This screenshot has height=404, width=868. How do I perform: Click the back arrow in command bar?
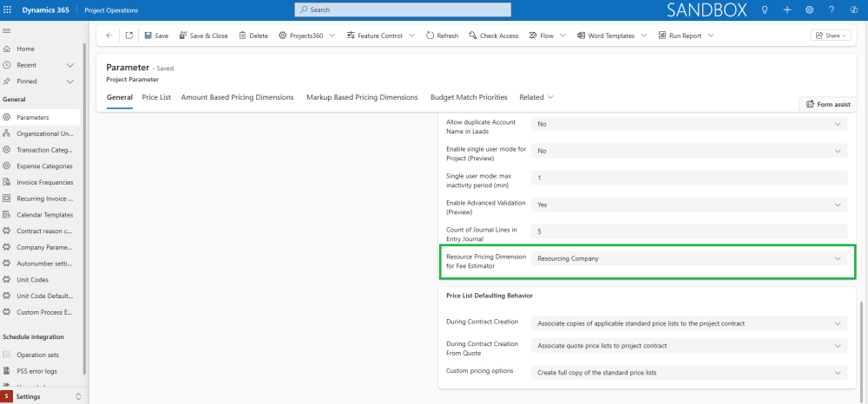[108, 36]
